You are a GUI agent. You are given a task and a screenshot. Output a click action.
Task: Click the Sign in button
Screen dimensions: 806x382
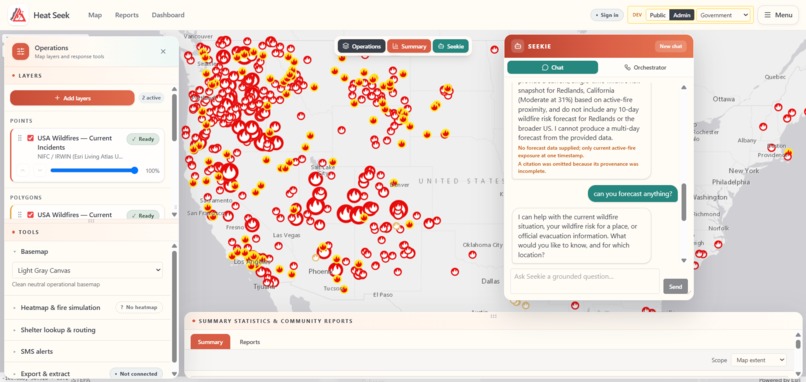607,15
